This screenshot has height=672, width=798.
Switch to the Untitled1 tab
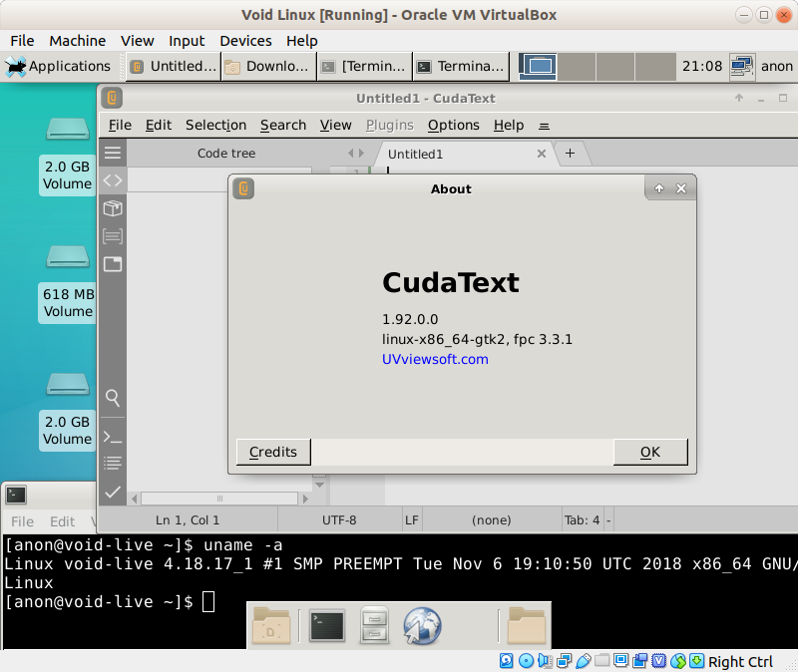415,154
